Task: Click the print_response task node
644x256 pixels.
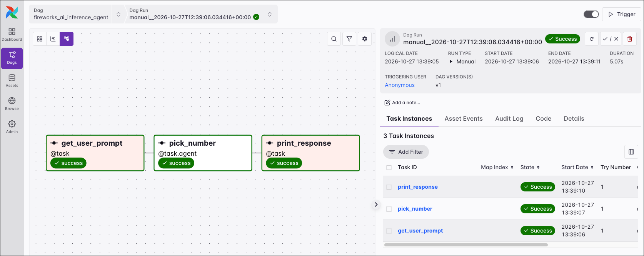Action: pos(310,153)
